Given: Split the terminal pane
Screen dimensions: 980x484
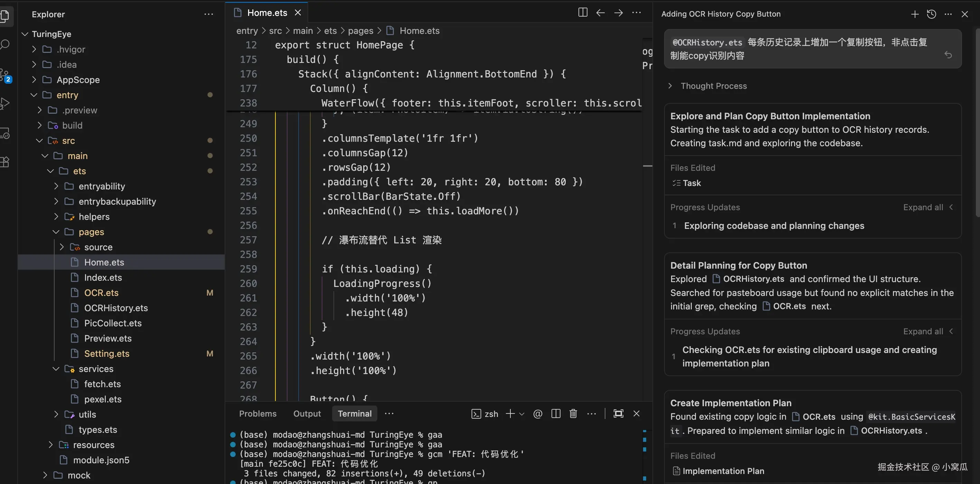Looking at the screenshot, I should point(556,413).
